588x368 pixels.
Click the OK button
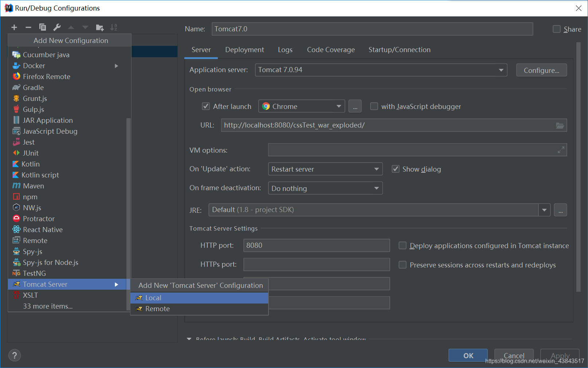tap(468, 355)
